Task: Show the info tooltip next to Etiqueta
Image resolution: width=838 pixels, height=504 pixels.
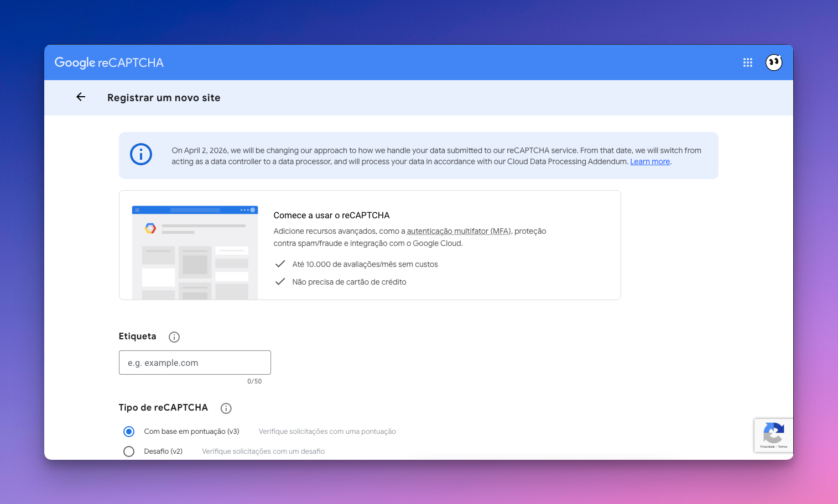Action: pos(174,337)
